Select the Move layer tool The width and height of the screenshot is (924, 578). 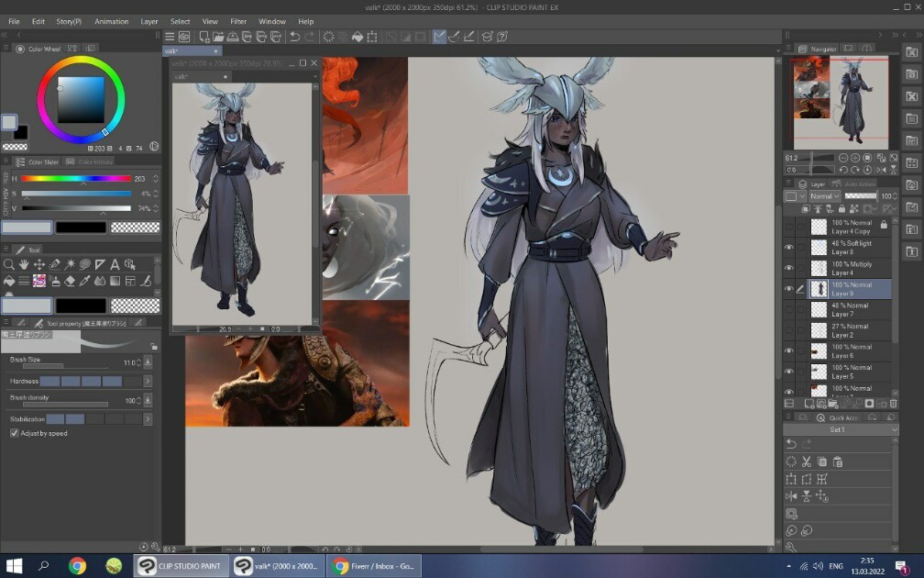click(38, 264)
